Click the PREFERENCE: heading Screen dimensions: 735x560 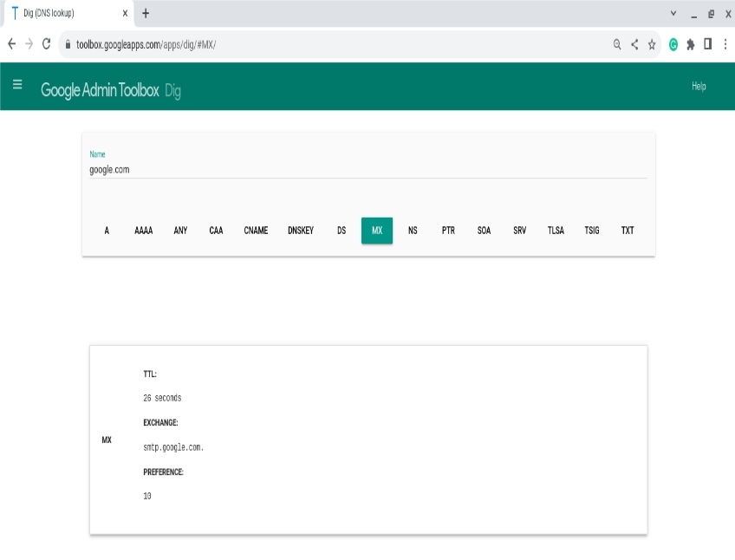(163, 472)
